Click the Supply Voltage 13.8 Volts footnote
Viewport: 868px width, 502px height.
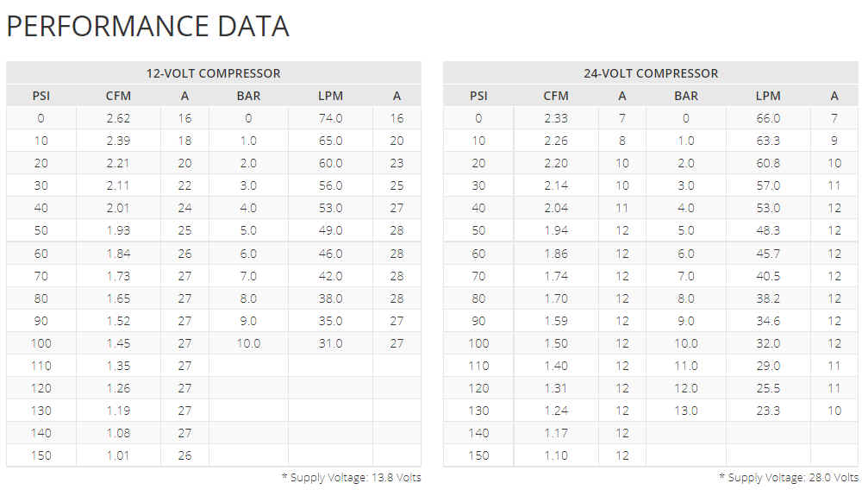click(x=352, y=477)
